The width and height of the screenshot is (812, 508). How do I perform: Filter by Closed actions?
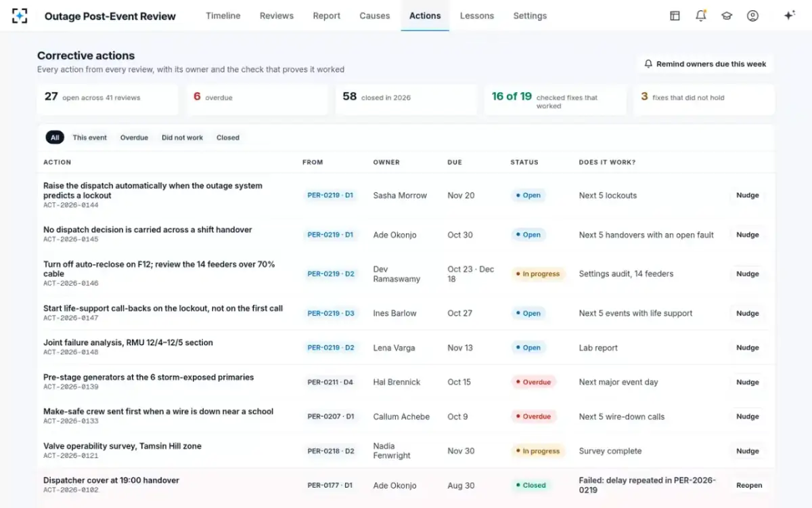[228, 137]
